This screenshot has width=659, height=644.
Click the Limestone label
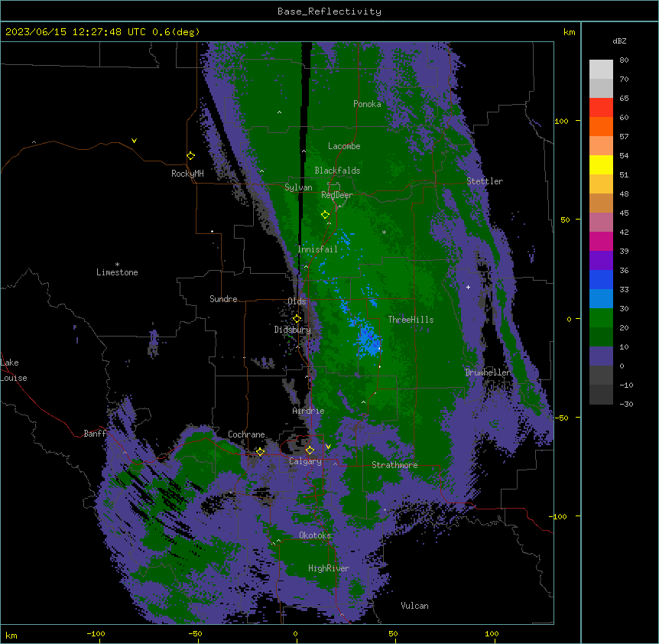pyautogui.click(x=117, y=272)
